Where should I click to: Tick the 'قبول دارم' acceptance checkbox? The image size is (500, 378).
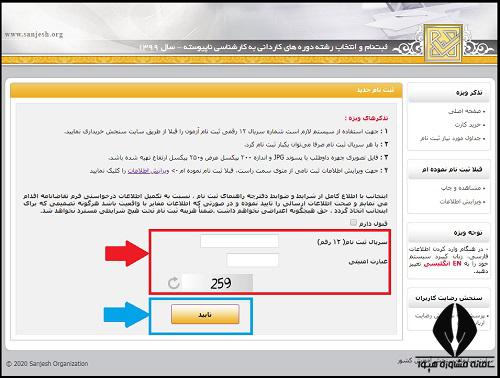pyautogui.click(x=353, y=222)
